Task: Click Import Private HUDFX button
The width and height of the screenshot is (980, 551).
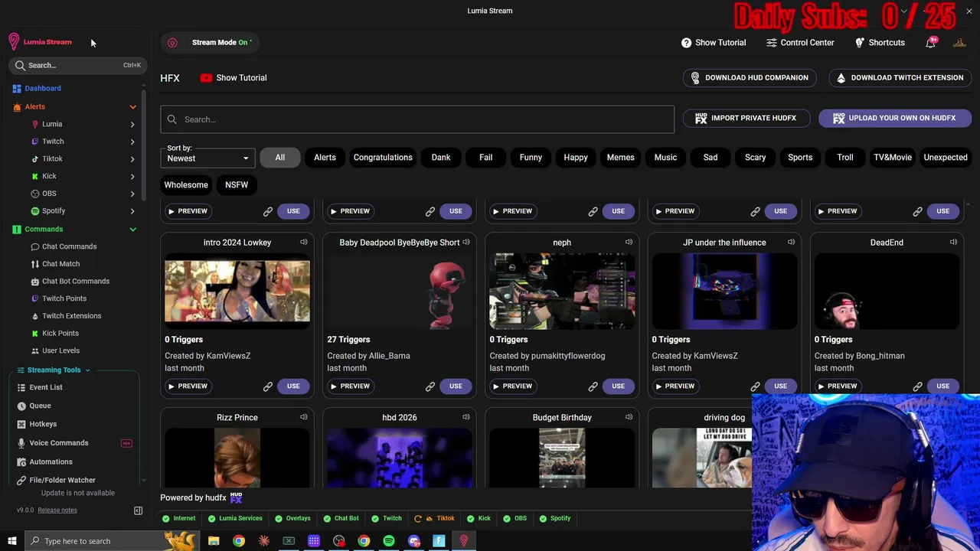Action: point(746,119)
